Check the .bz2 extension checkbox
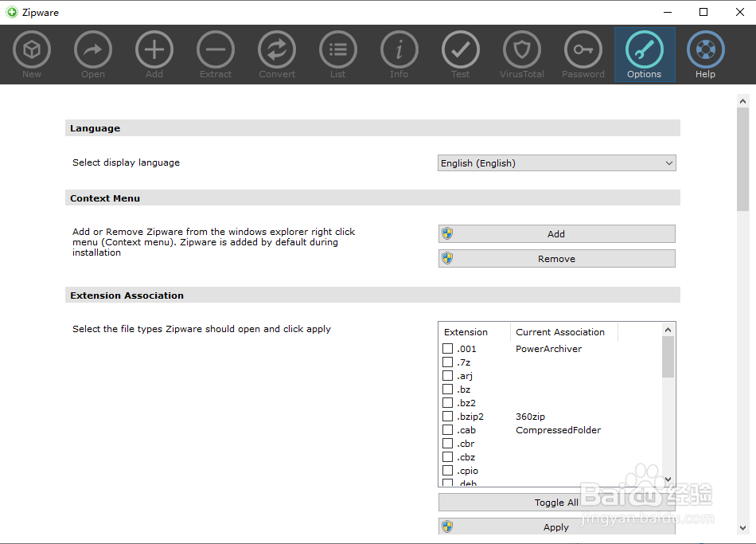This screenshot has height=544, width=756. [448, 402]
